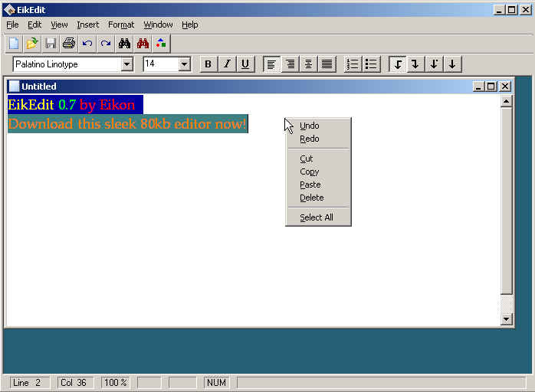Click the red binoculars Replace icon
The width and height of the screenshot is (535, 392).
coord(143,44)
